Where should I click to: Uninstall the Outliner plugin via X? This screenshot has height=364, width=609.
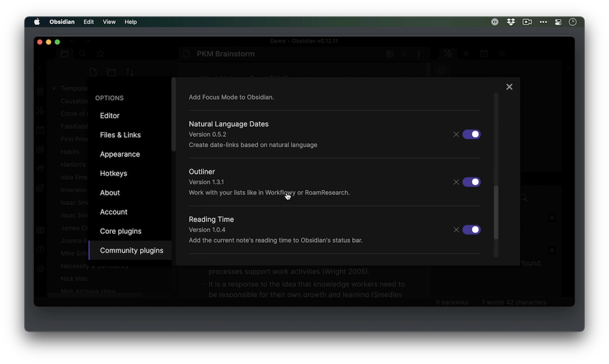coord(456,182)
